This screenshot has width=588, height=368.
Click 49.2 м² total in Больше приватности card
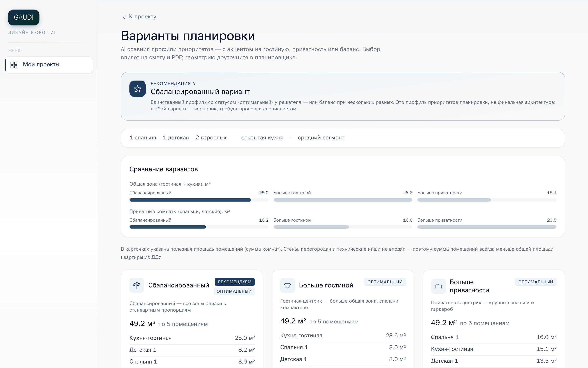tap(444, 323)
